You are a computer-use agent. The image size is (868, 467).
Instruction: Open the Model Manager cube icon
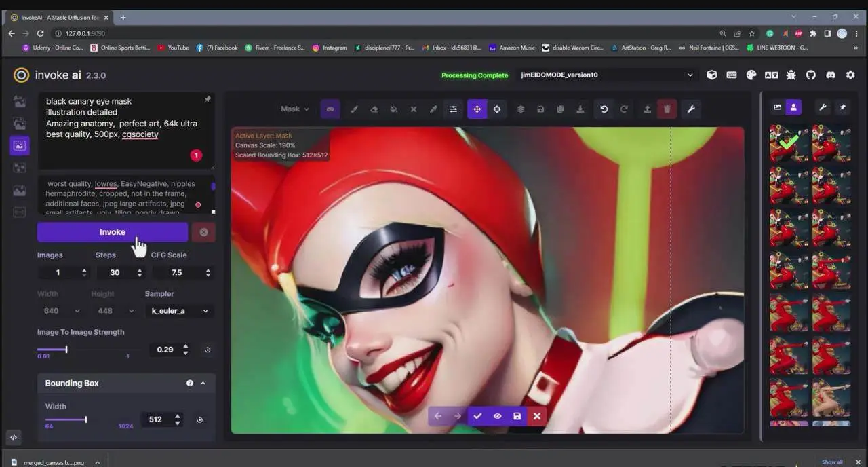[x=711, y=75]
